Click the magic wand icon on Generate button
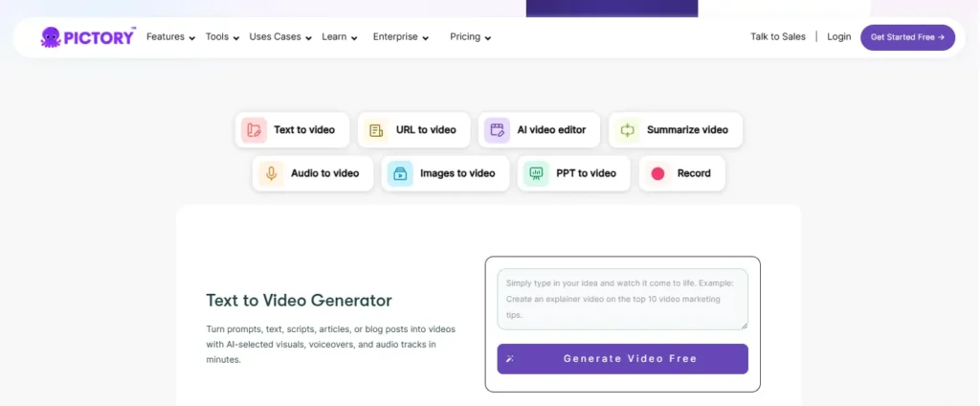The width and height of the screenshot is (980, 406). 510,359
